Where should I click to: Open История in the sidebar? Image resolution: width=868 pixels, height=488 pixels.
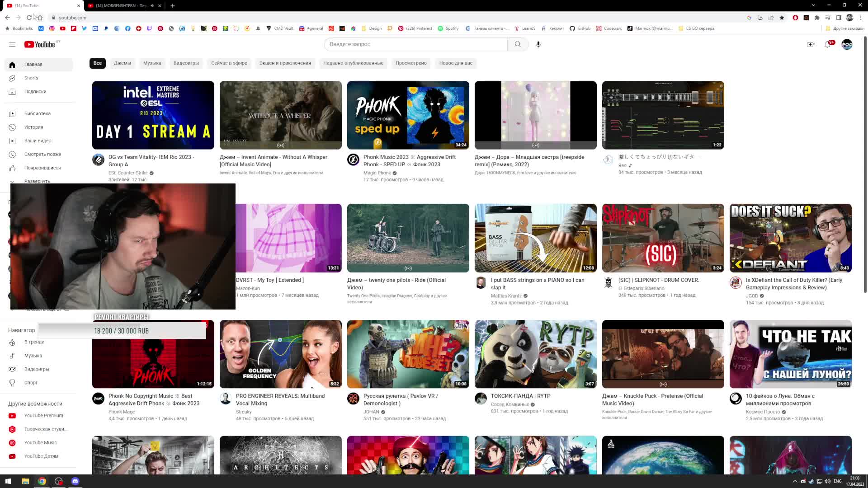click(39, 127)
